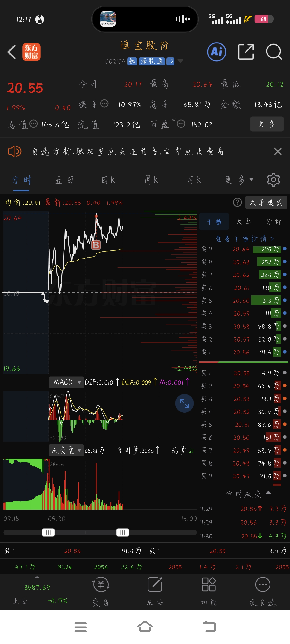Toggle 大单模式 button
The image size is (290, 644).
pos(266,202)
